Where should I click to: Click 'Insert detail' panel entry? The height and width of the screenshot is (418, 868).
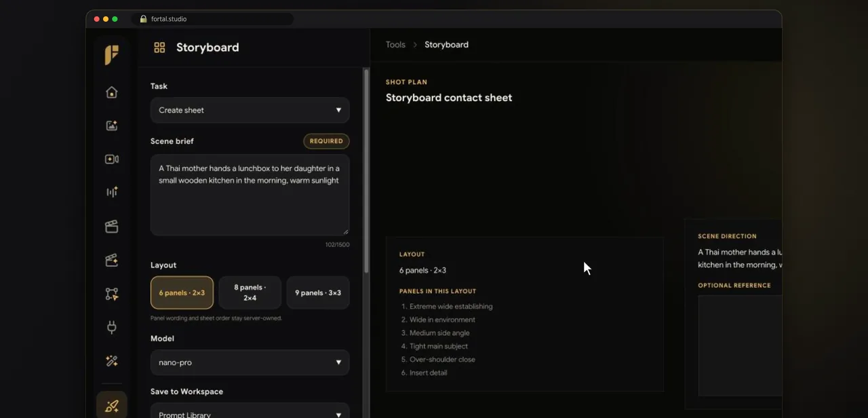pos(428,373)
